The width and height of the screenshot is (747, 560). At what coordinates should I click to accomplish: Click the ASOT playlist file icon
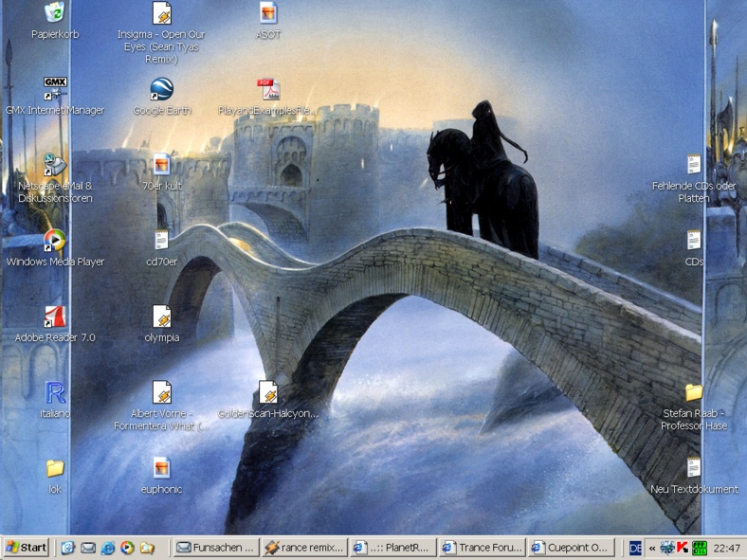268,13
